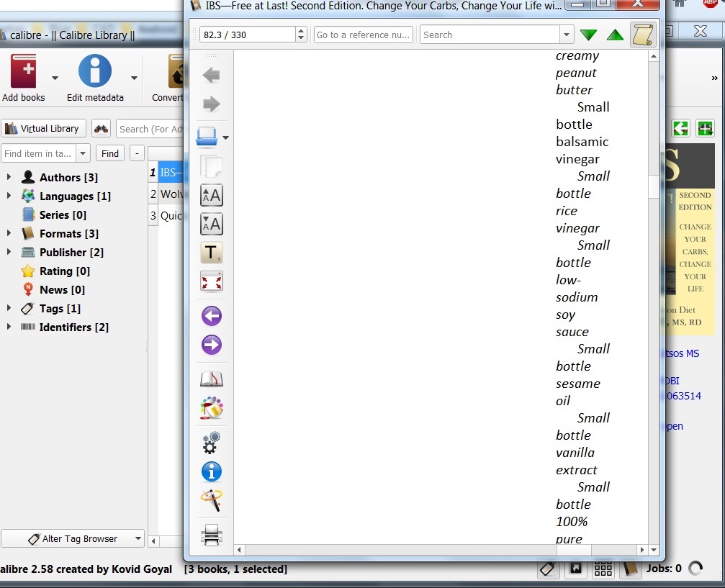
Task: Click the Find button
Action: 110,153
